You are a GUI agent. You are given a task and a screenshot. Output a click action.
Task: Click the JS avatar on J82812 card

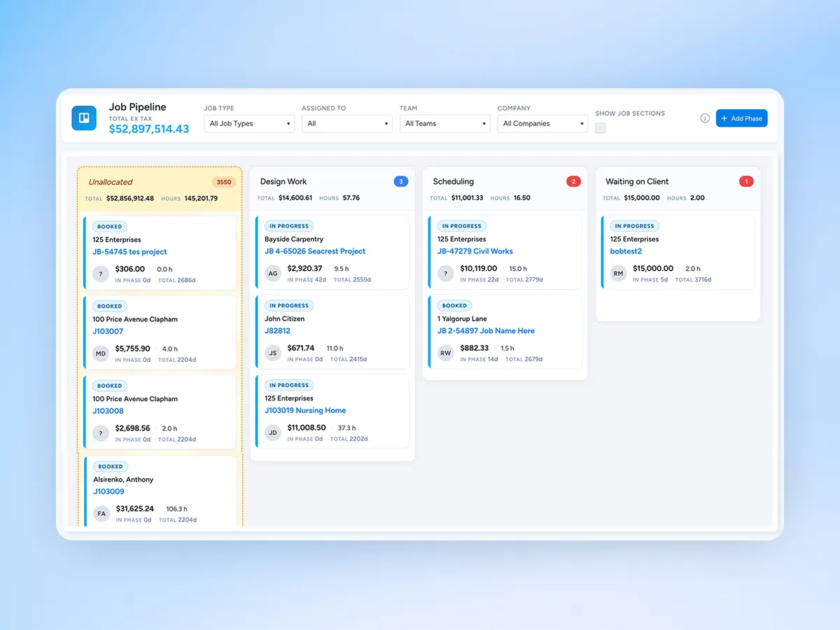pos(273,353)
